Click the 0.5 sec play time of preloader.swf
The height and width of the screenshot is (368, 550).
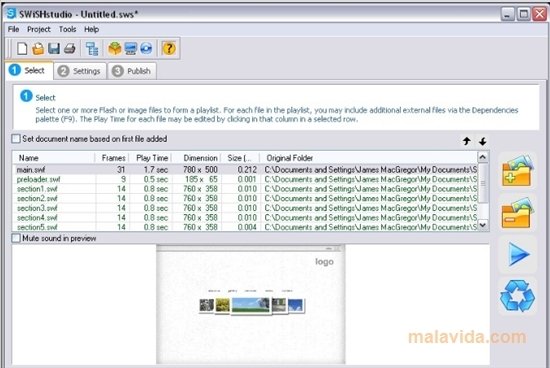(155, 179)
